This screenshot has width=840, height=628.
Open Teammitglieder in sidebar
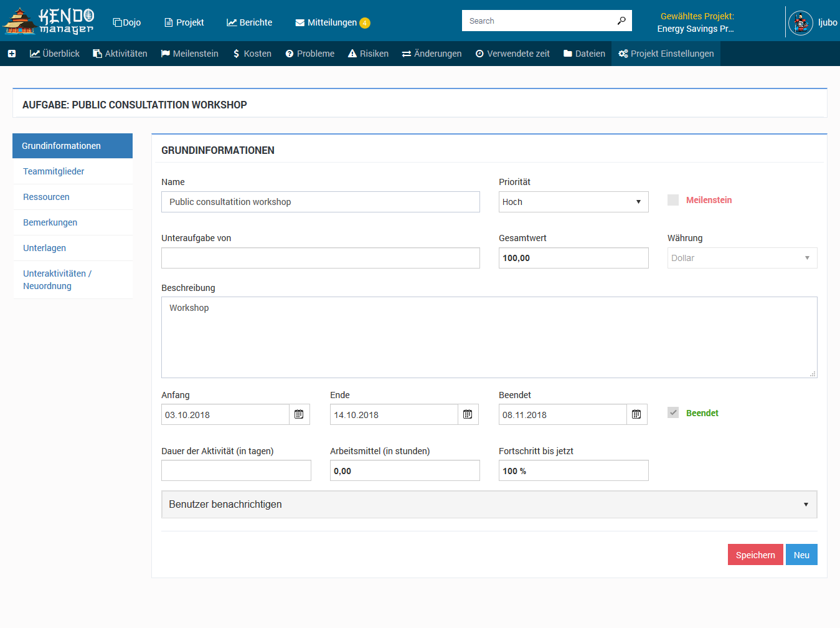pyautogui.click(x=72, y=171)
